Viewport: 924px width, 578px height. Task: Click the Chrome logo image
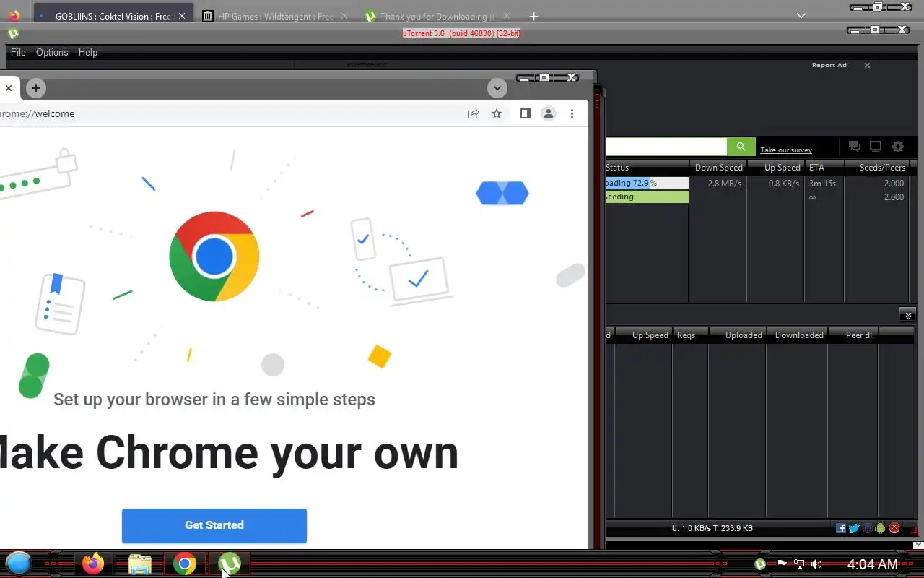214,256
